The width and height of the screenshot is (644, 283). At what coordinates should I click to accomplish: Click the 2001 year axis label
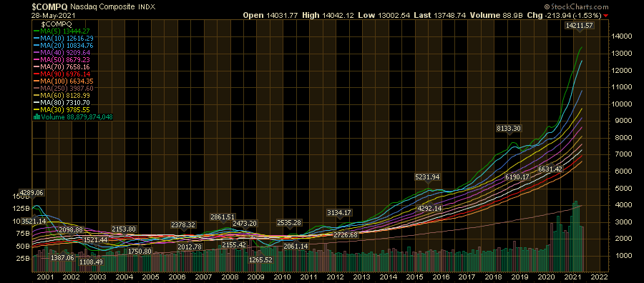45,277
